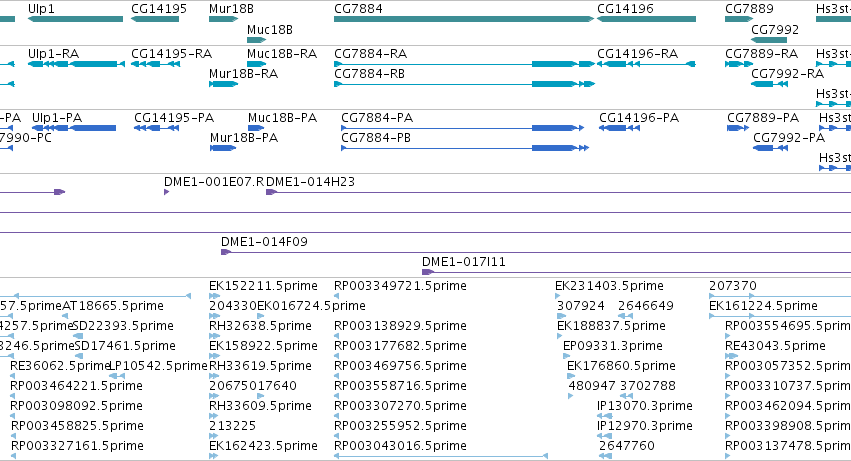
Task: Click the CG14195-RA transcript label
Action: (172, 54)
